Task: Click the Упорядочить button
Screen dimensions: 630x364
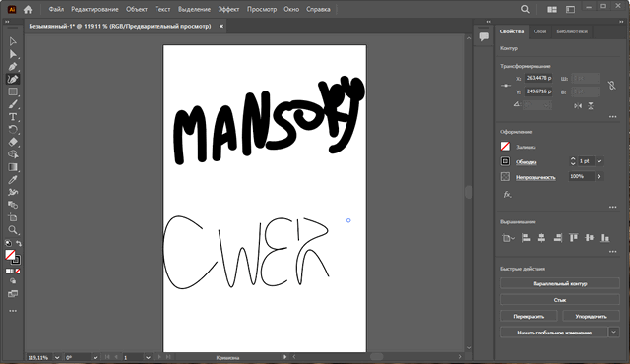Action: pos(591,316)
